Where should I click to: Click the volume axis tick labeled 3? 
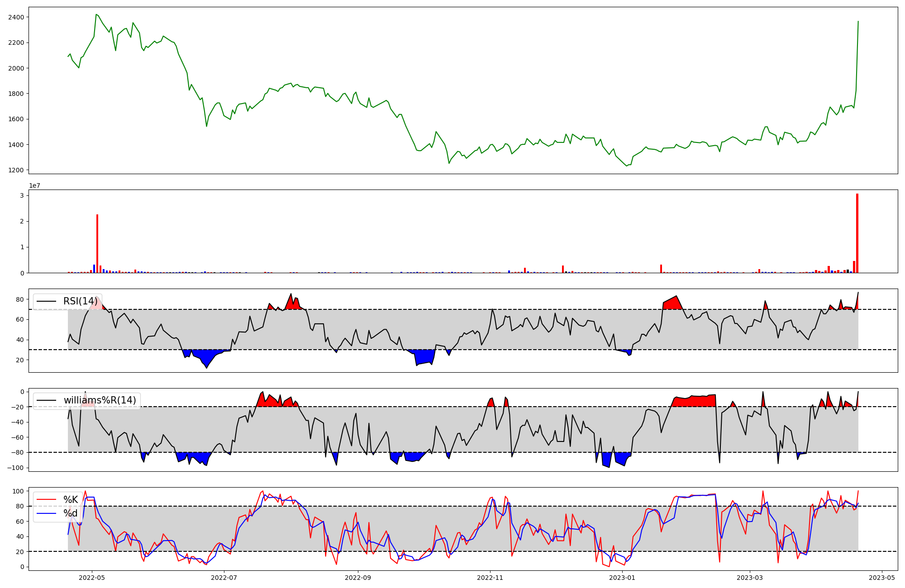point(22,195)
